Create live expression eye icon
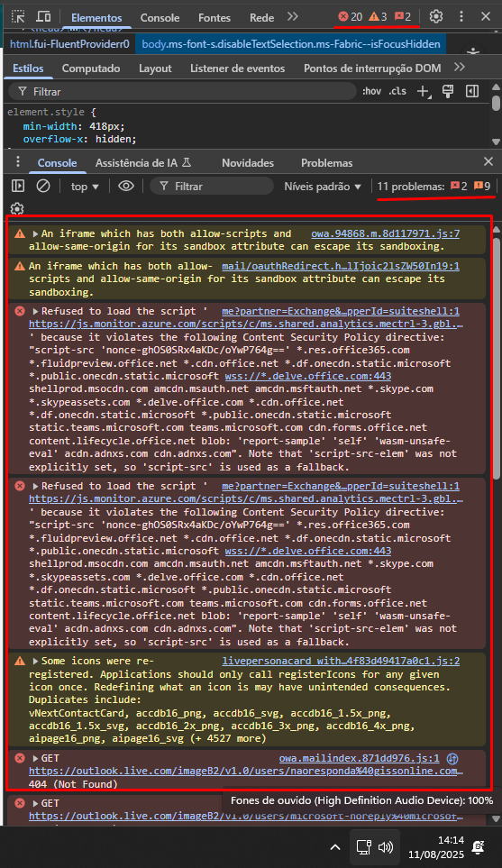This screenshot has height=868, width=502. click(x=126, y=186)
